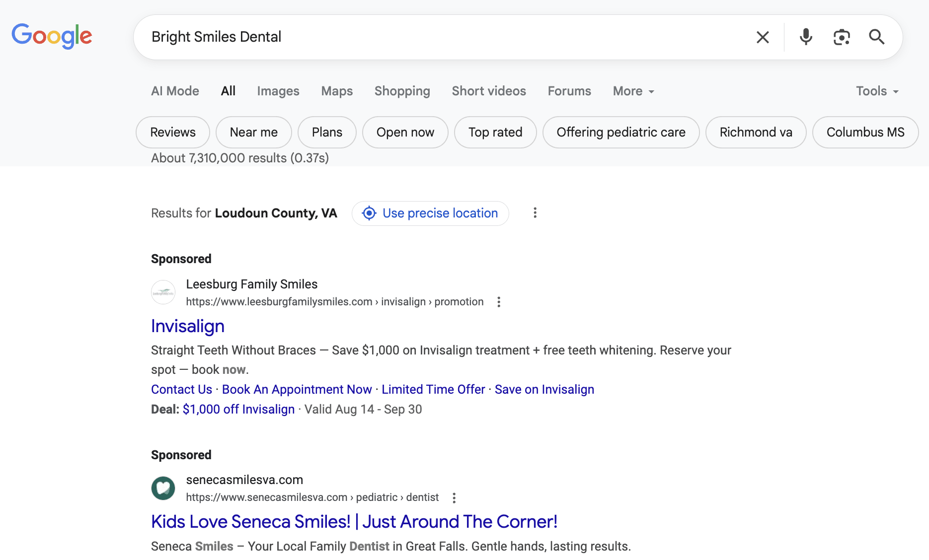
Task: Open the Limited Time Offer sitelink
Action: pos(433,390)
